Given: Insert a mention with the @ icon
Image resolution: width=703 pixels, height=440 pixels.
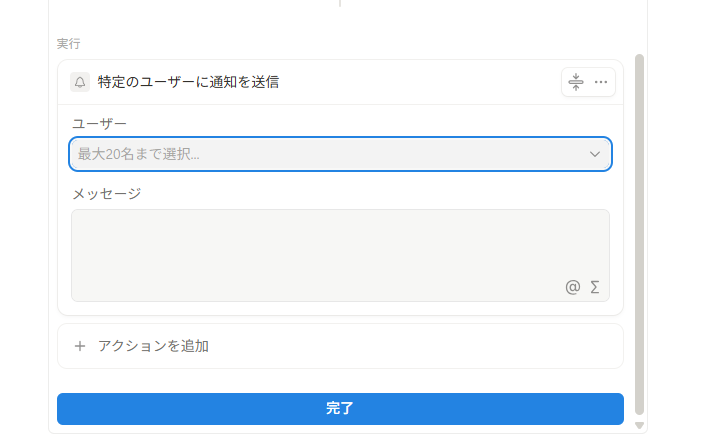Looking at the screenshot, I should tap(573, 287).
